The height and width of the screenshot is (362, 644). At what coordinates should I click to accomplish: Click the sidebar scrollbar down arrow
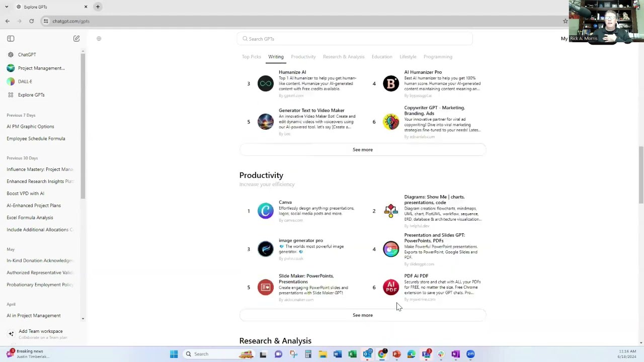[x=83, y=319]
